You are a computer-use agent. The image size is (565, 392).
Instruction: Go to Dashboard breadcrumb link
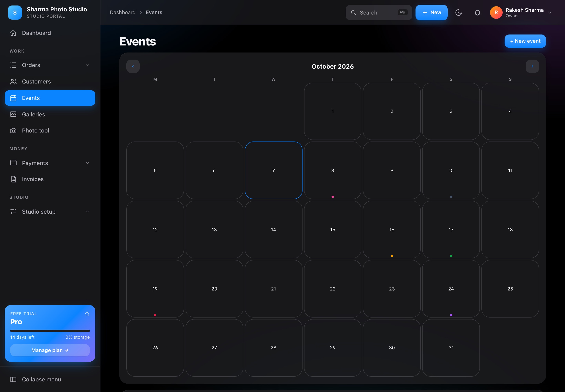pyautogui.click(x=123, y=13)
